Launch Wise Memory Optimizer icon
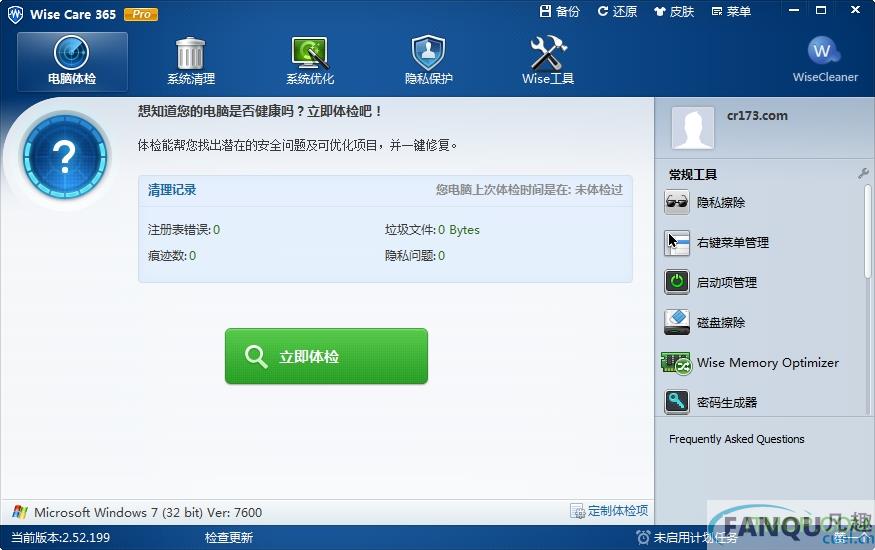This screenshot has width=875, height=550. pos(677,363)
